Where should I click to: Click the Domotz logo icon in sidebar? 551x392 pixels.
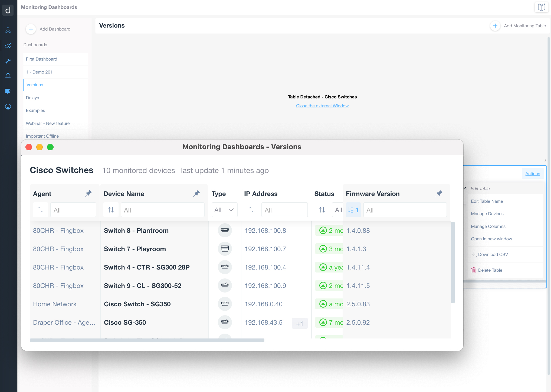(x=8, y=10)
